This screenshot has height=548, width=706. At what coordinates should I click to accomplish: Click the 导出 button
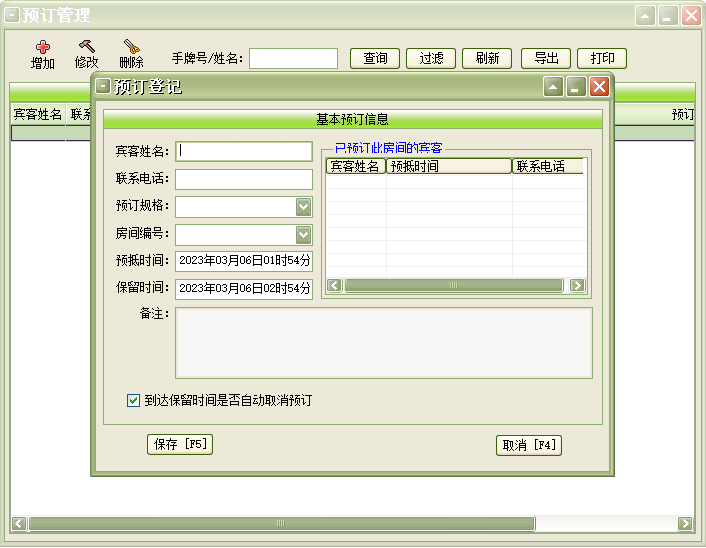(546, 58)
